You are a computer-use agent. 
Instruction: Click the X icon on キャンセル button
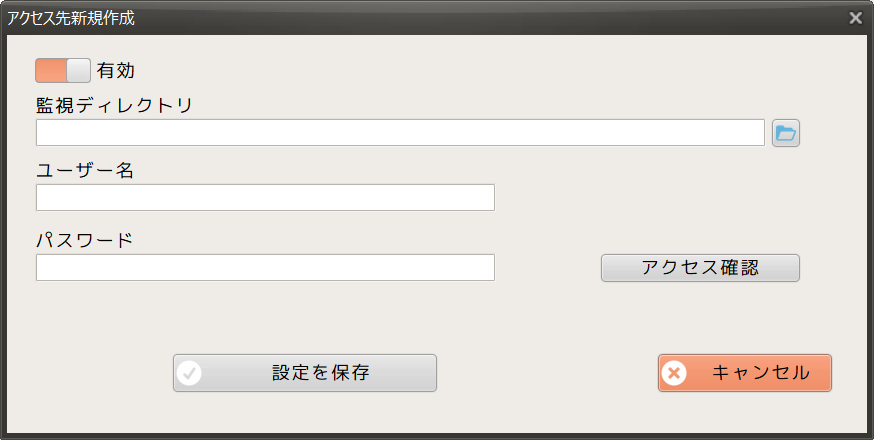click(x=675, y=373)
